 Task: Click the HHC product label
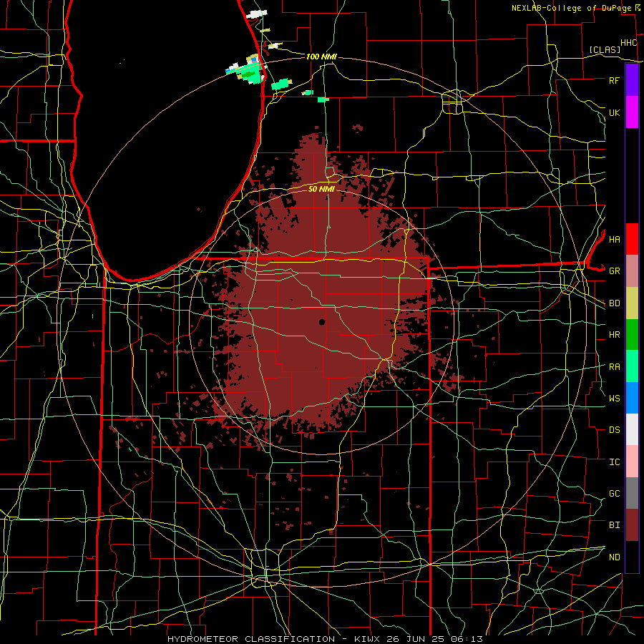pos(628,43)
